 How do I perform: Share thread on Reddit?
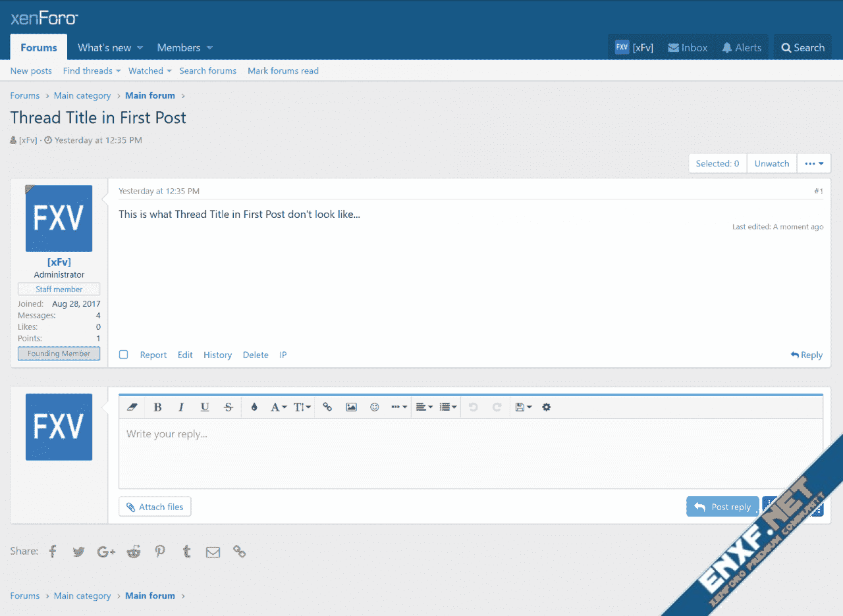134,552
